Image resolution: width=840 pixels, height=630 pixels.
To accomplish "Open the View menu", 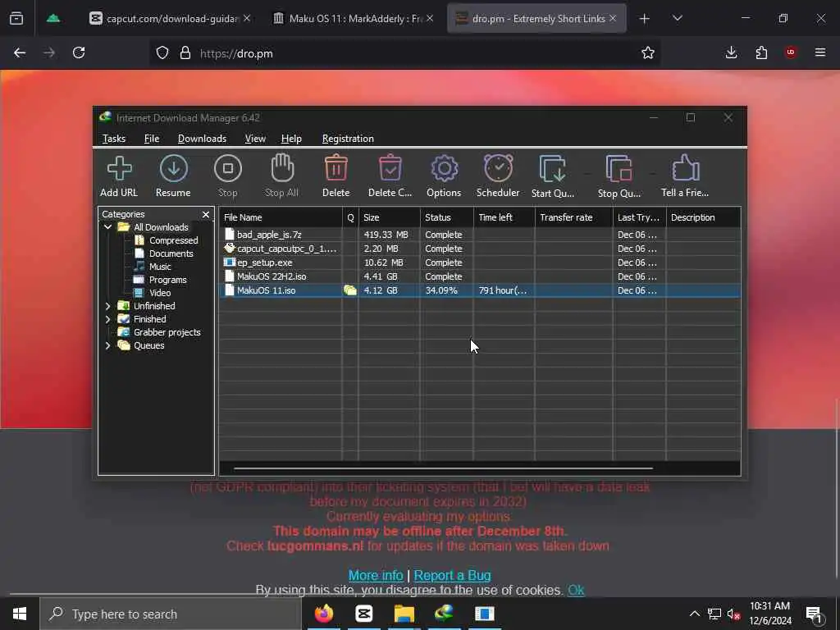I will tap(255, 139).
